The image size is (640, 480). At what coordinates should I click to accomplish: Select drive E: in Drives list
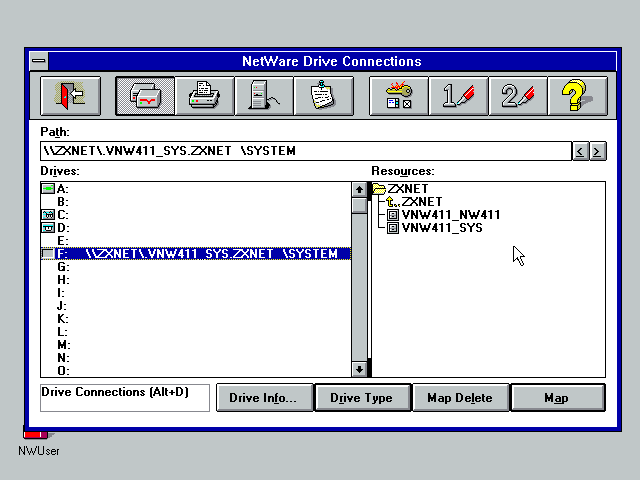[196, 241]
